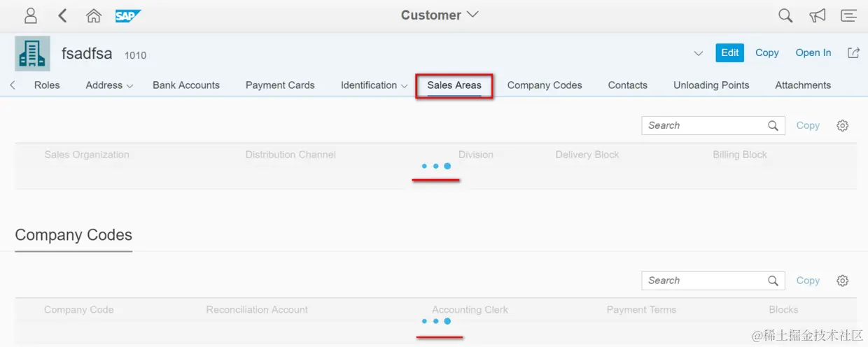Open the Address tab dropdown arrow
Viewport: 868px width, 347px height.
(129, 86)
